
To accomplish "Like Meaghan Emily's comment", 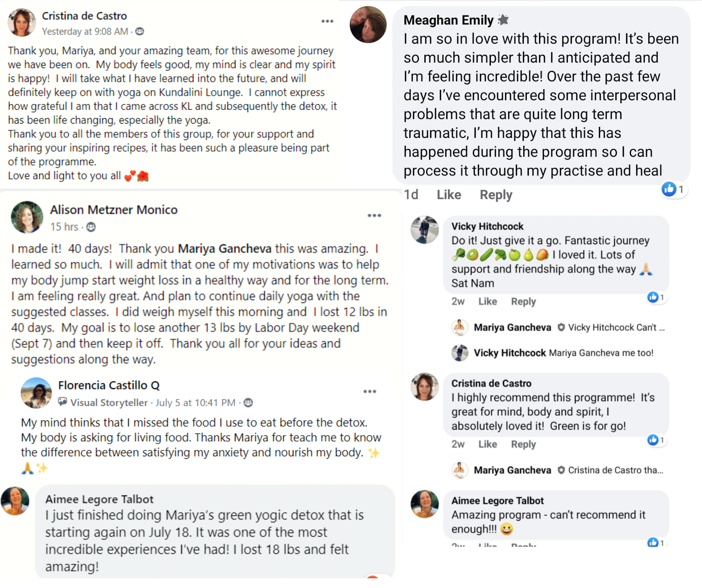I will coord(449,195).
